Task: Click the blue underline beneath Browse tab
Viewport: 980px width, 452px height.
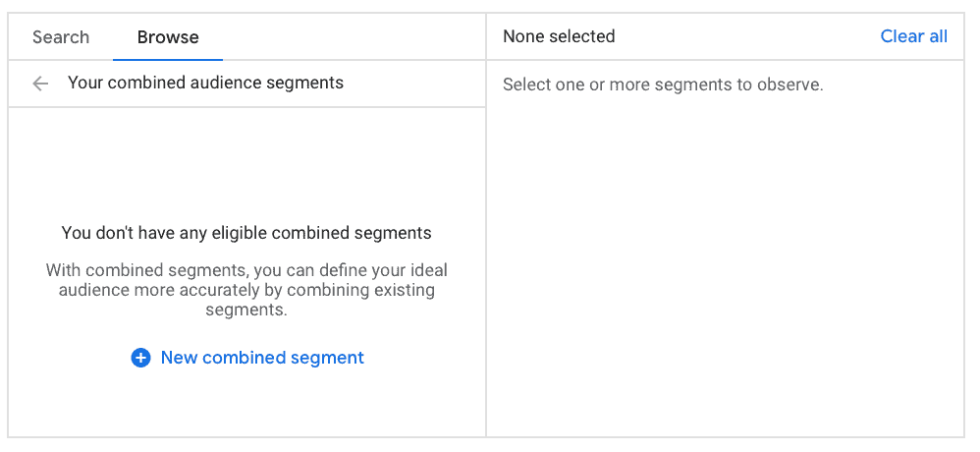Action: click(168, 59)
